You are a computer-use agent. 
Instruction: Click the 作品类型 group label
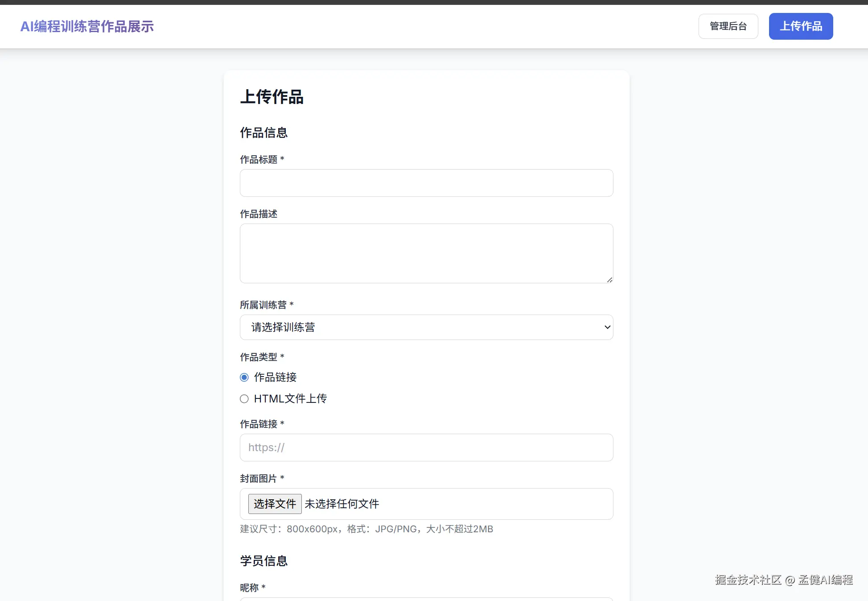259,357
